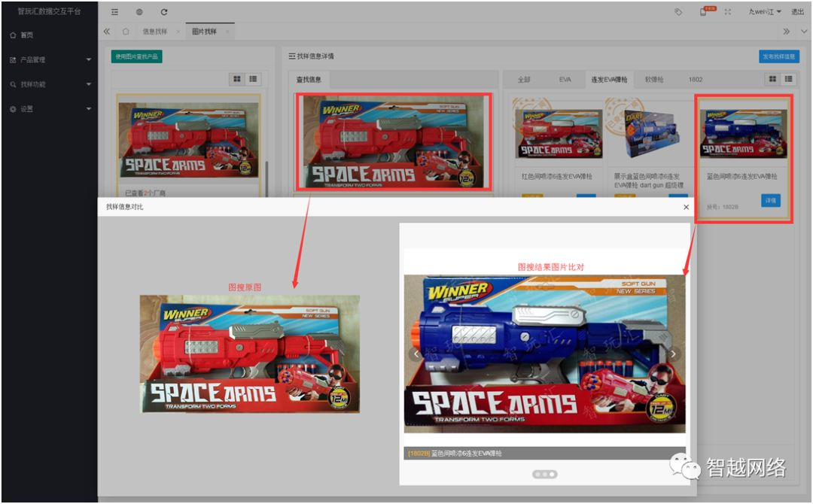Viewport: 813px width, 504px height.
Task: Click the 使用图片查找产品 button
Action: [136, 56]
